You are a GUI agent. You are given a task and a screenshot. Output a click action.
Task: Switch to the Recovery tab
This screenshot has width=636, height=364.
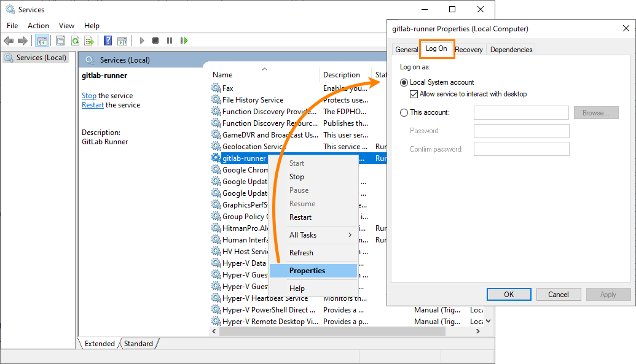tap(469, 50)
